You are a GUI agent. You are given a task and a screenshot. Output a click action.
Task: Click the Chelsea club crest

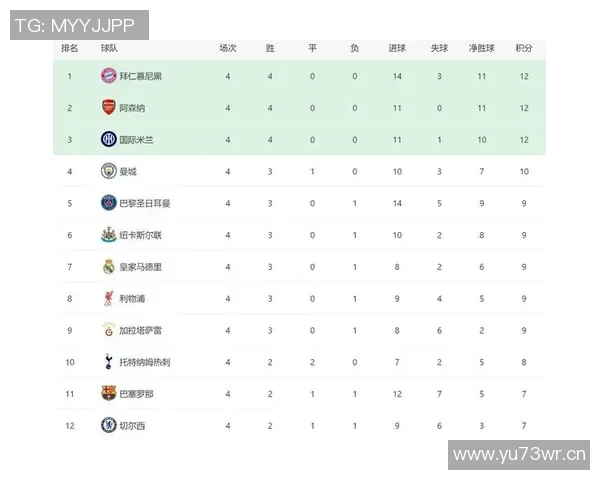108,426
